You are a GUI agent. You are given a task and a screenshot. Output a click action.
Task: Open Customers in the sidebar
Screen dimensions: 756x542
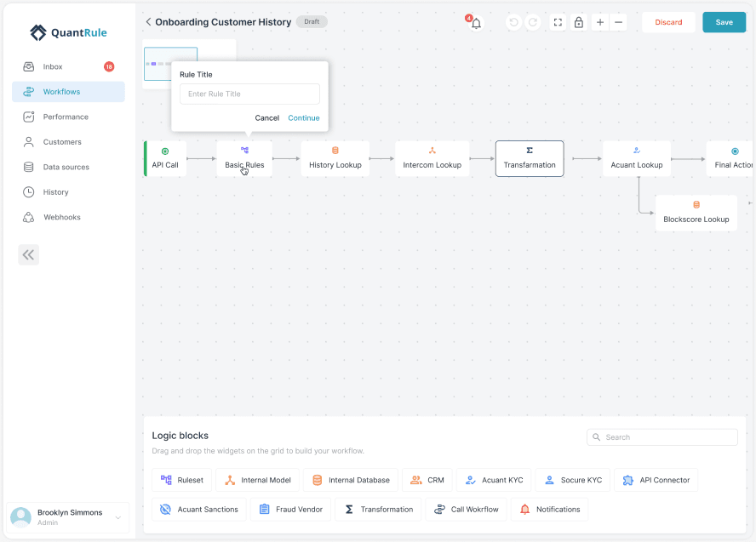[68, 141]
